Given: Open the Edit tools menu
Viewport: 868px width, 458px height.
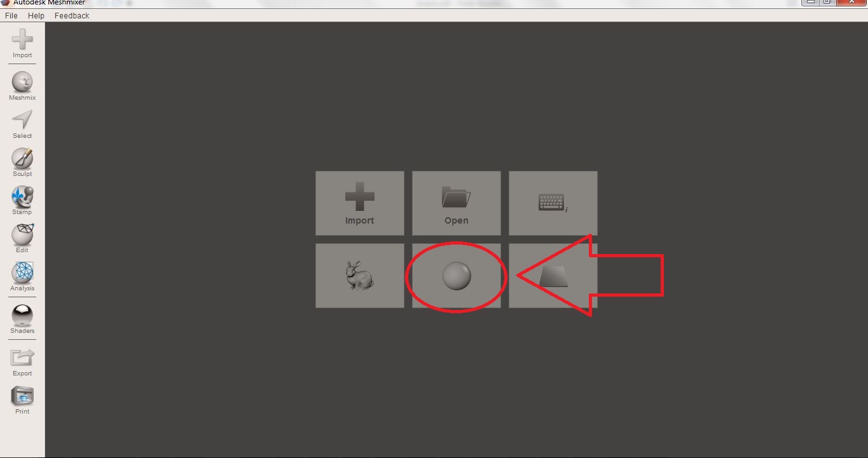Looking at the screenshot, I should coord(22,239).
